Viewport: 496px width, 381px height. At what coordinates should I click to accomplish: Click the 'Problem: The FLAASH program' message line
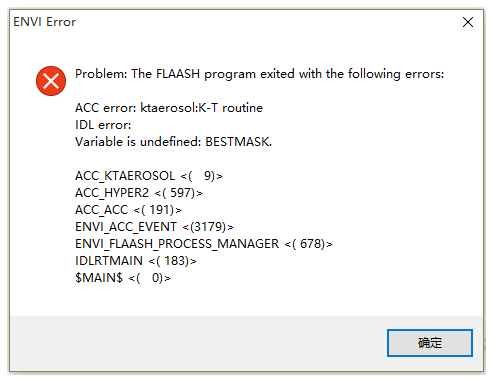(x=259, y=74)
